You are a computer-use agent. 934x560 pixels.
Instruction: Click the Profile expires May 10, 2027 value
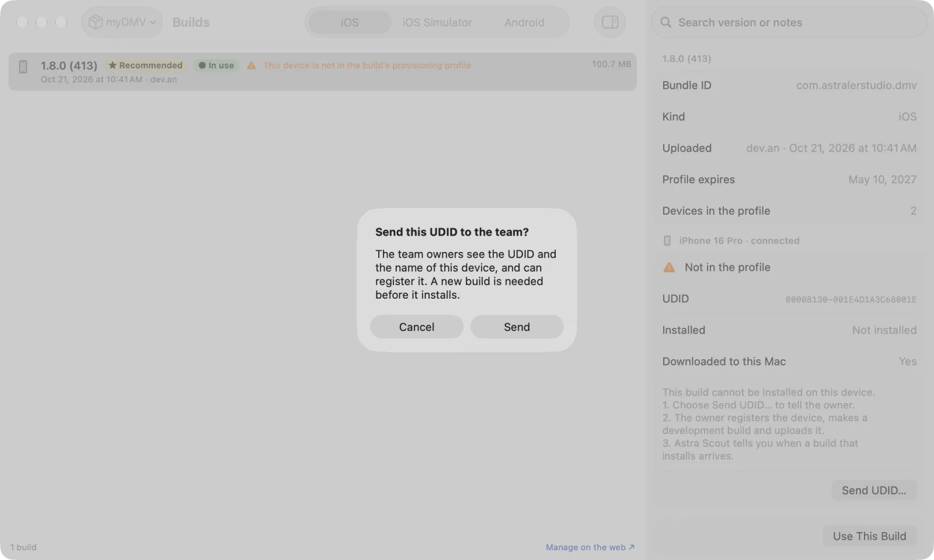coord(882,180)
